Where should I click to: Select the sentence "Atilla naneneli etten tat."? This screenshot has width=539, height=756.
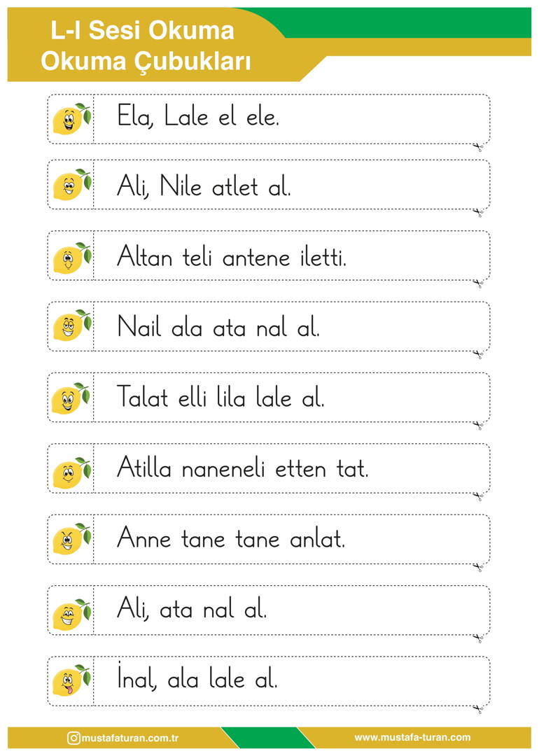(x=242, y=468)
